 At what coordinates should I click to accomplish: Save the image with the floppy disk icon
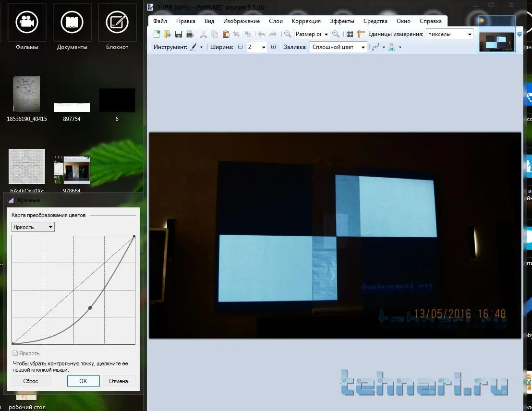[x=179, y=34]
